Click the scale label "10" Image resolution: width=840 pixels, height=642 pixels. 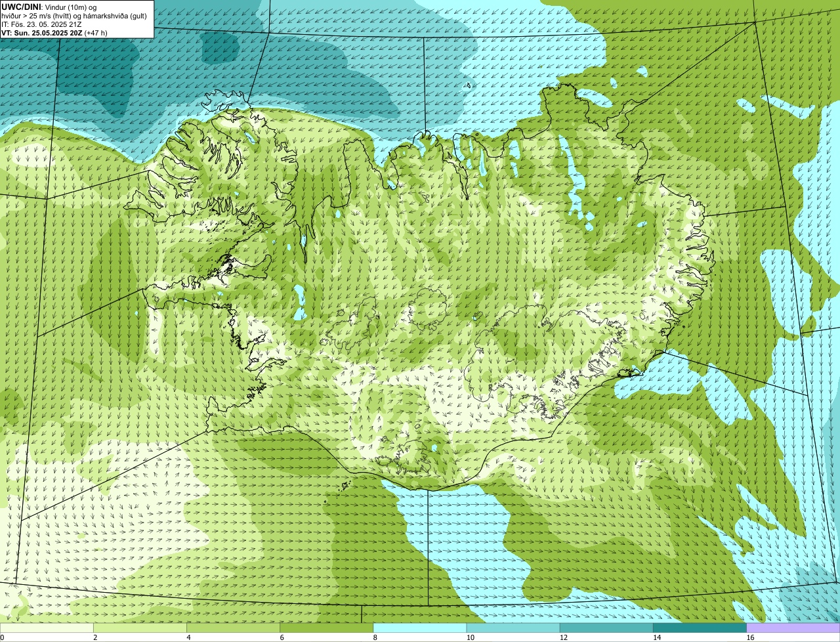coord(470,637)
